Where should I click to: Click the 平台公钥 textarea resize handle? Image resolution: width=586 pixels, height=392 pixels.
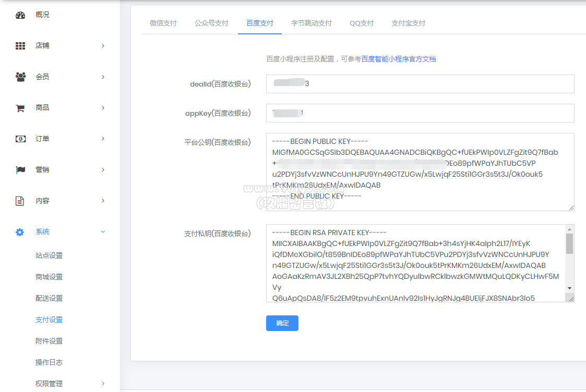(571, 208)
